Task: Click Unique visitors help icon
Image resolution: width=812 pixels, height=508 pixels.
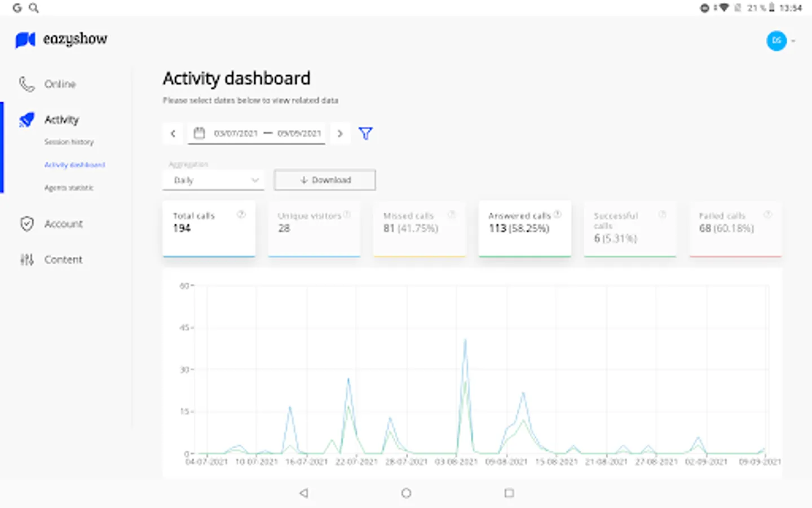Action: click(347, 214)
